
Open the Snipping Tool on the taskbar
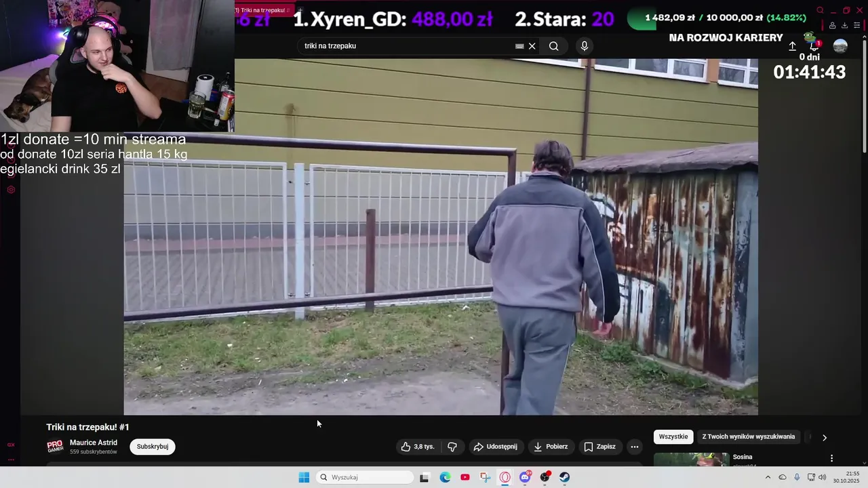pyautogui.click(x=485, y=477)
